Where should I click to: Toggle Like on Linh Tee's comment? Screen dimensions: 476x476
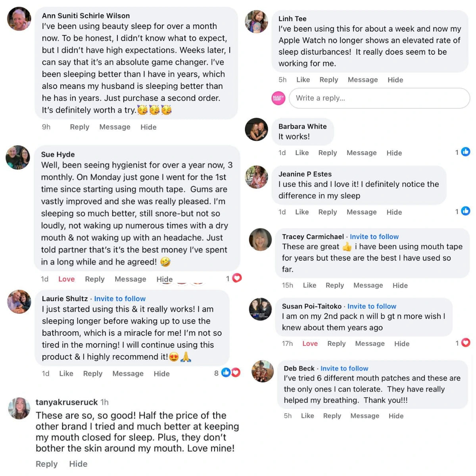pos(303,80)
